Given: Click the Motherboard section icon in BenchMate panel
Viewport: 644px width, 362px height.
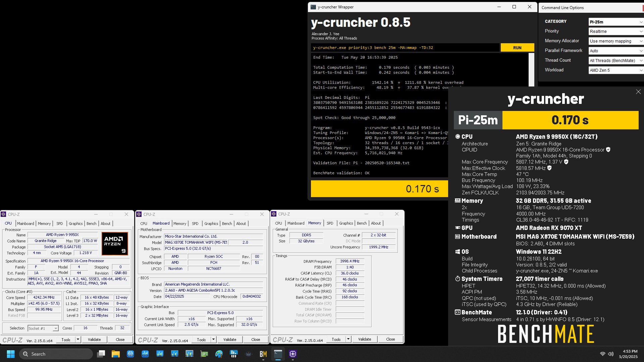Looking at the screenshot, I should click(458, 237).
